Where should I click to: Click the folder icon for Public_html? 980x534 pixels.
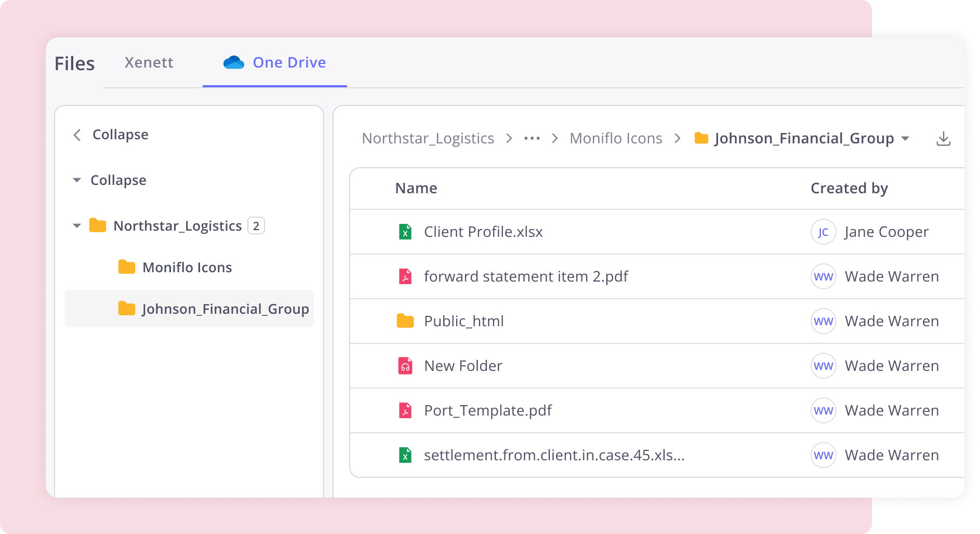click(405, 321)
